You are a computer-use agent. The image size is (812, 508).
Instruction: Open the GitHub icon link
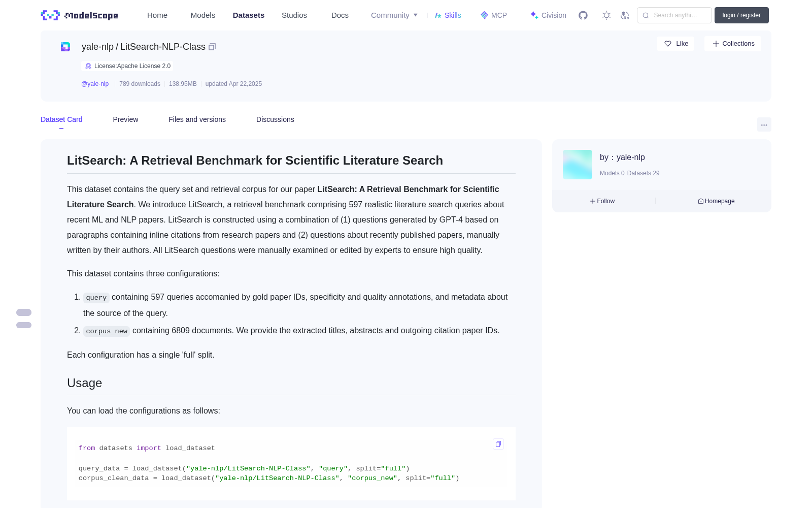tap(583, 15)
